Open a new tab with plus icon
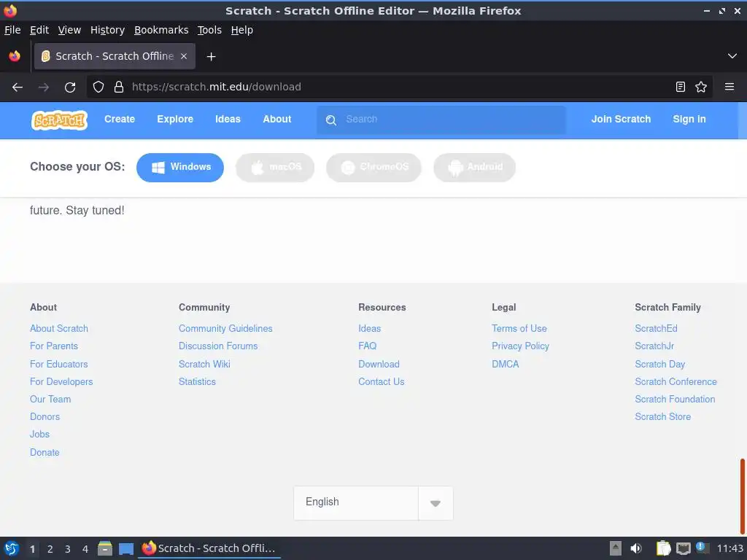Viewport: 747px width, 560px height. [x=211, y=57]
